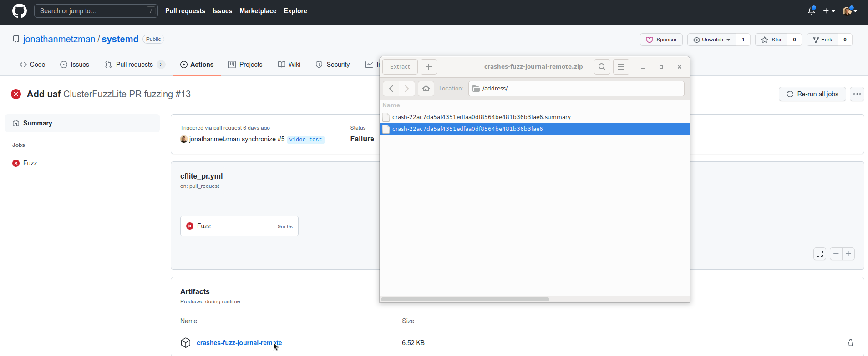
Task: Open search in archive manager
Action: coord(602,67)
